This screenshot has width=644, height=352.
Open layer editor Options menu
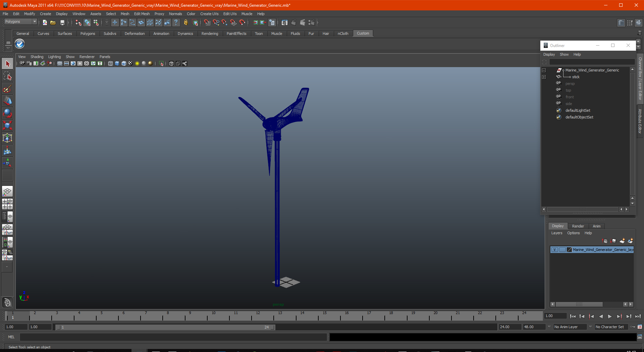pos(573,233)
